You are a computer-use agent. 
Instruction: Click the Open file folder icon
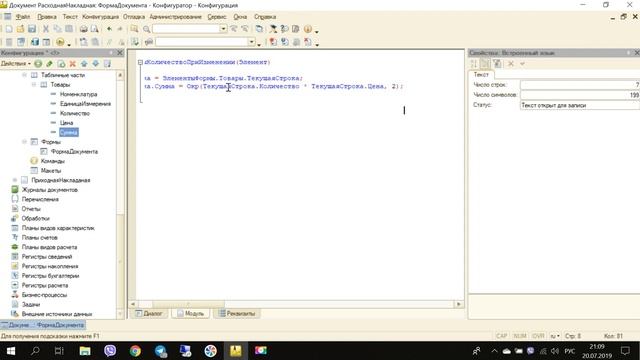tap(20, 29)
